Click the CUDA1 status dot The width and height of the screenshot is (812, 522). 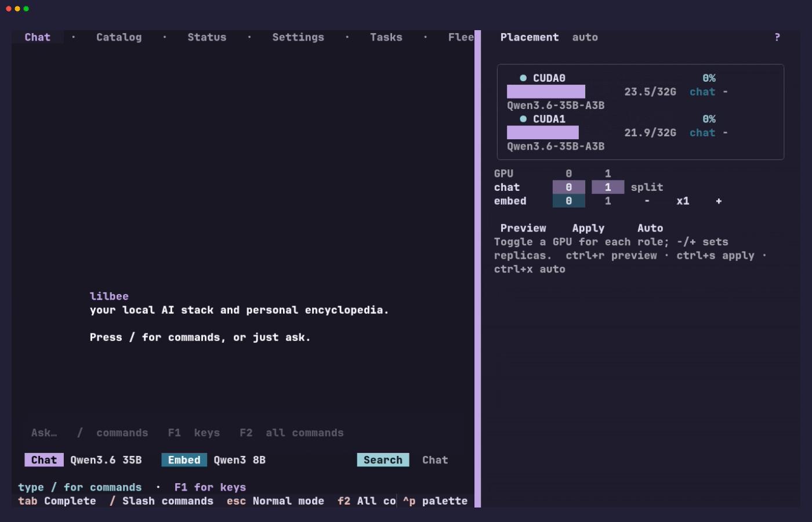coord(523,119)
